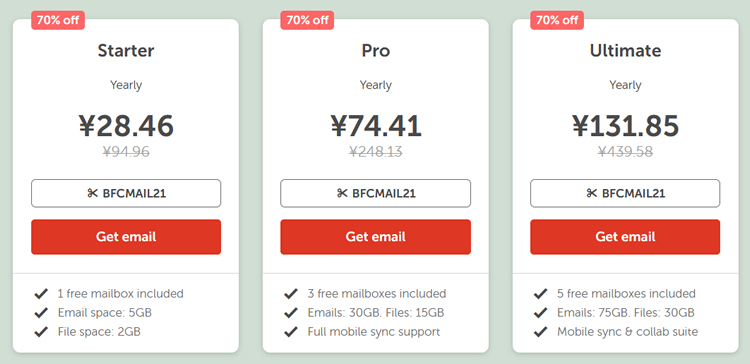Click checkmark beside 'Mobile sync & collab suite'
The width and height of the screenshot is (750, 364).
pos(540,331)
